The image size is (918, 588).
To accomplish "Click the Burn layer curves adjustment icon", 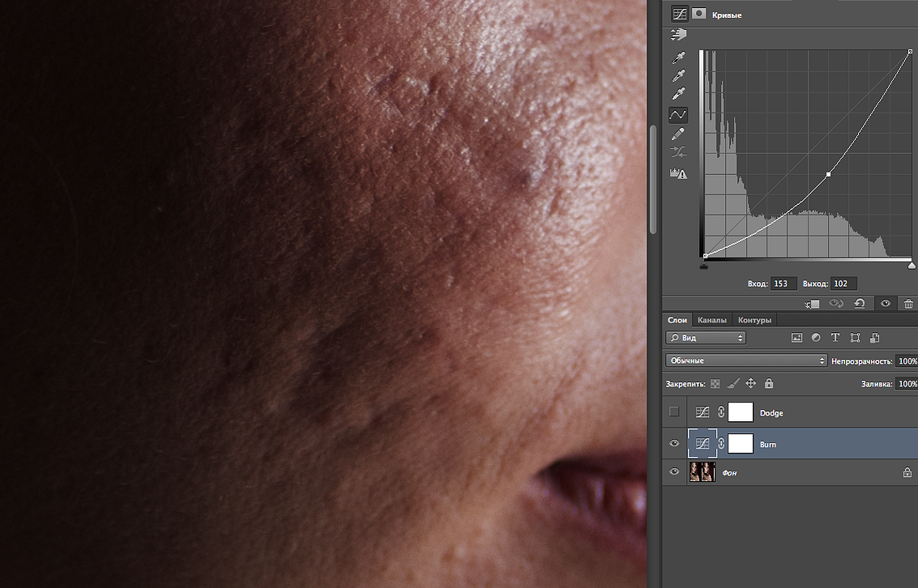I will click(702, 444).
